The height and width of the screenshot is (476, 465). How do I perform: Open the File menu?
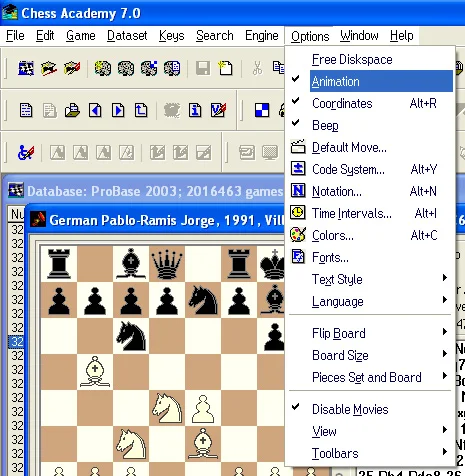[15, 35]
